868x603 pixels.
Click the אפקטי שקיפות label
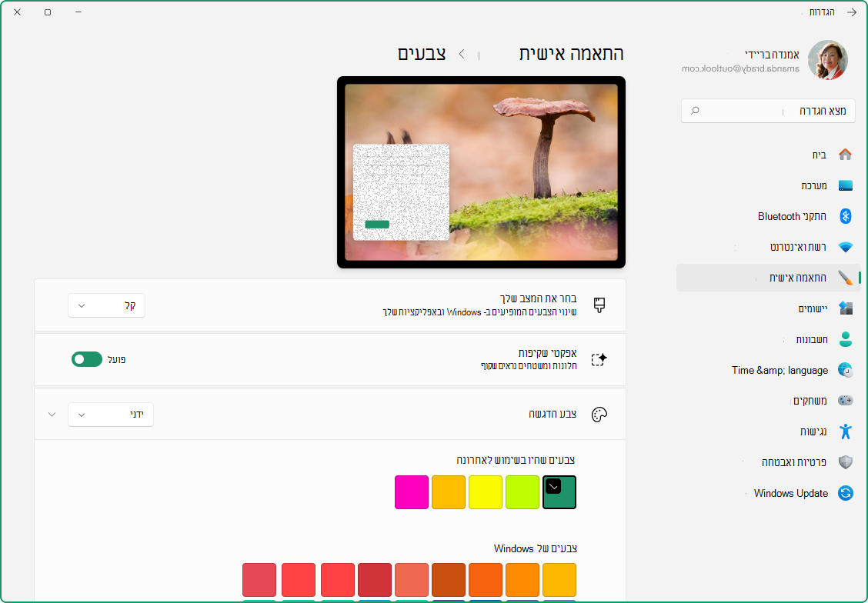click(x=547, y=353)
